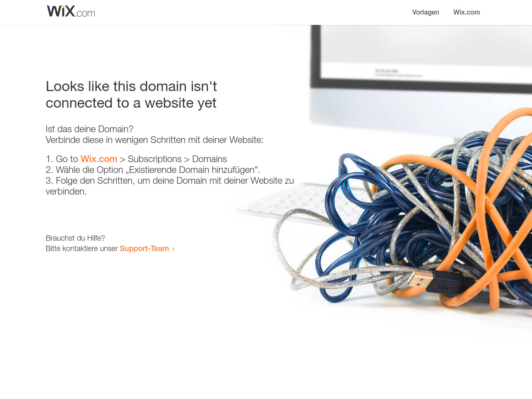The image size is (532, 399).
Task: Click the 'Brauchst du Hilfe?' text
Action: pyautogui.click(x=75, y=238)
